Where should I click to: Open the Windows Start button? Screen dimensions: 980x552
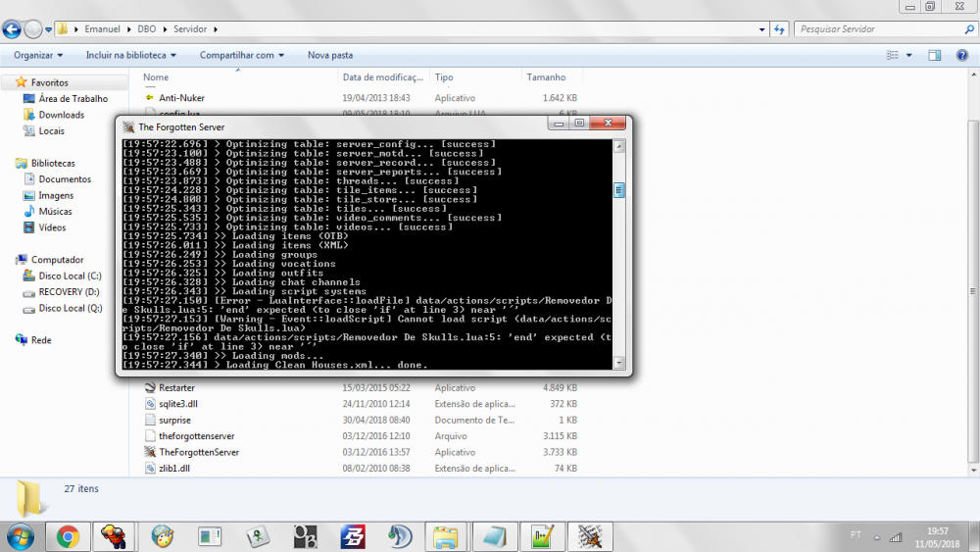[x=21, y=537]
